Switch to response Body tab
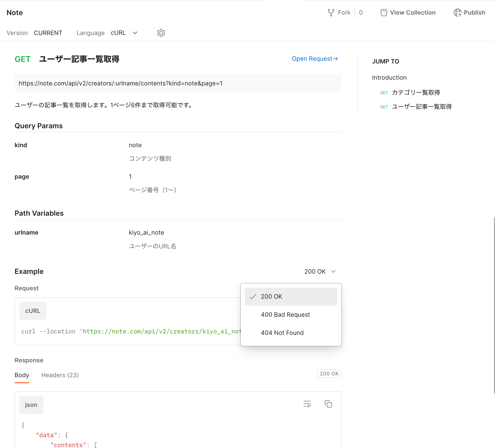Viewport: 495px width, 448px height. pos(22,375)
